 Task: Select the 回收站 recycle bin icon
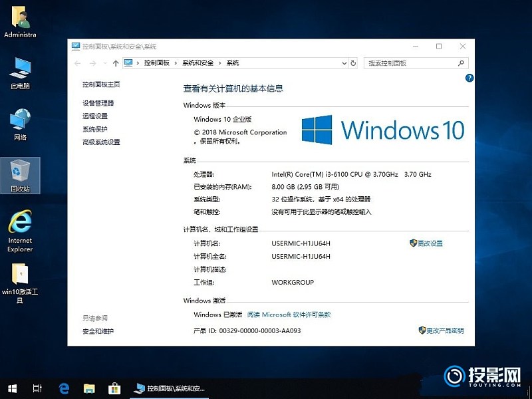[20, 176]
